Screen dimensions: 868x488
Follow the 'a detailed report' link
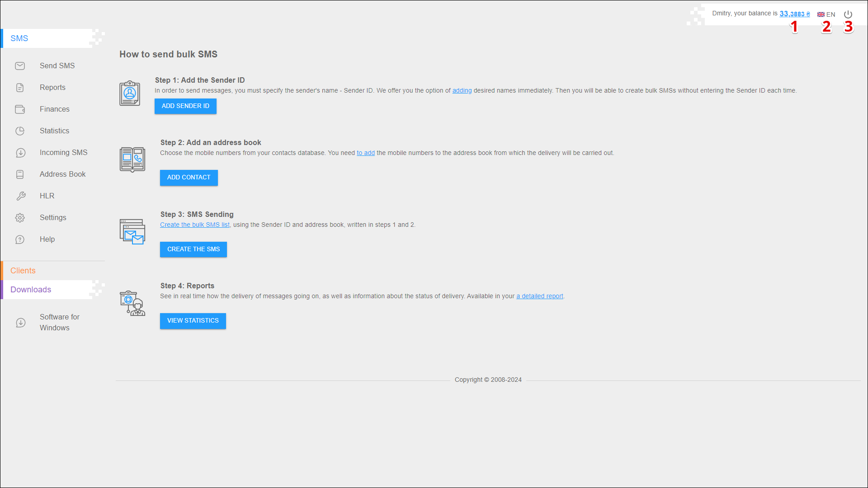point(540,296)
